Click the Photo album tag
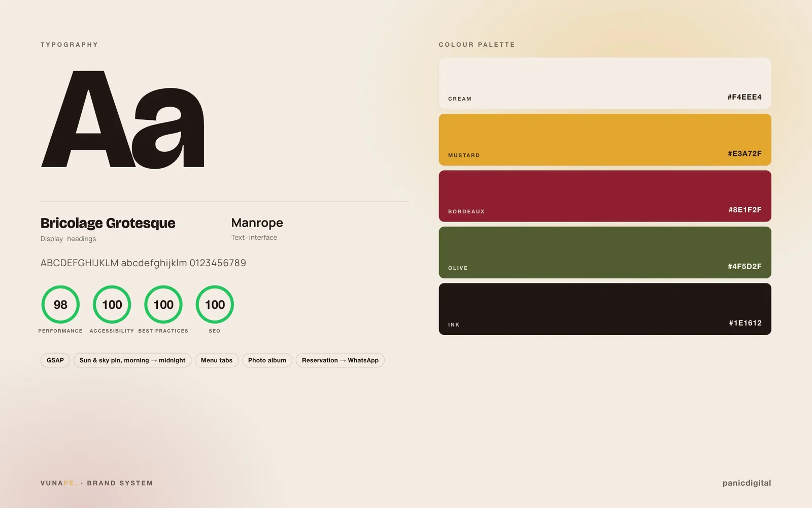The width and height of the screenshot is (812, 508). click(x=267, y=360)
